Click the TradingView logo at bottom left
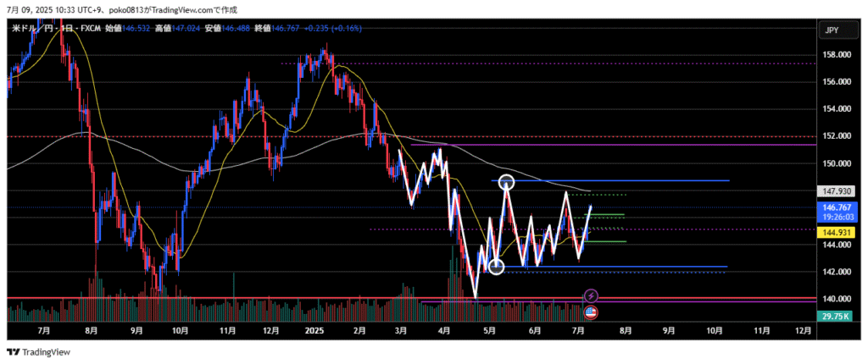Screen dimensions: 868x364 [38, 351]
